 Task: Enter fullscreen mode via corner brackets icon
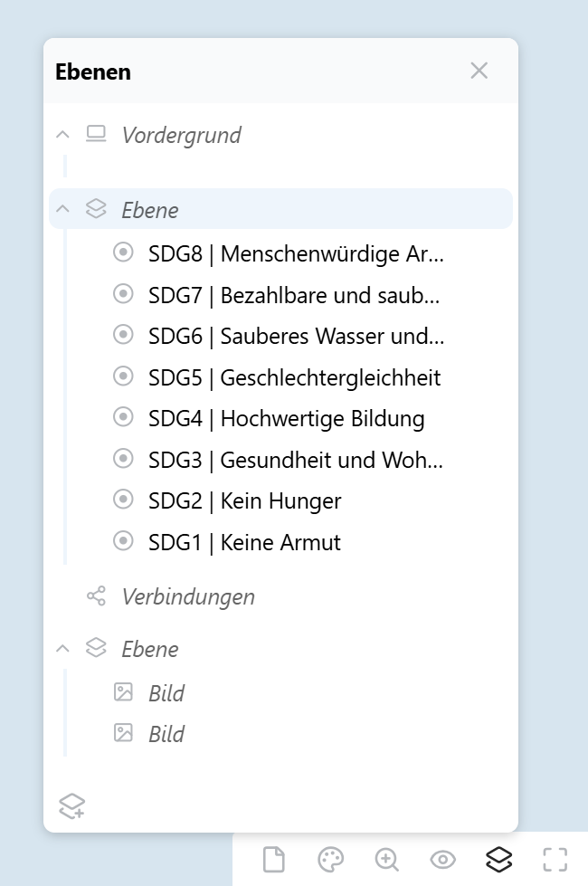tap(555, 859)
